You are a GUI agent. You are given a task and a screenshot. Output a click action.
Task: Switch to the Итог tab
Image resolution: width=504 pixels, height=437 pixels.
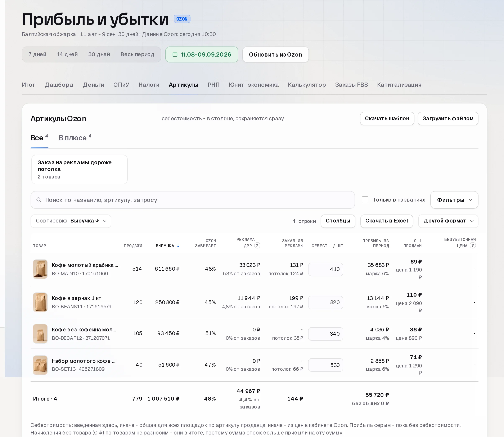(28, 85)
